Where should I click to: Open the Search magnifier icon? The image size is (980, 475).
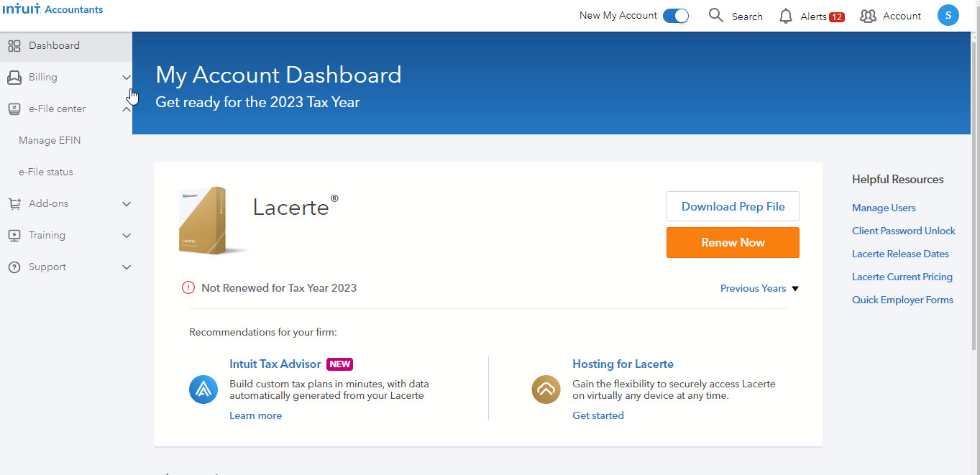(x=715, y=15)
